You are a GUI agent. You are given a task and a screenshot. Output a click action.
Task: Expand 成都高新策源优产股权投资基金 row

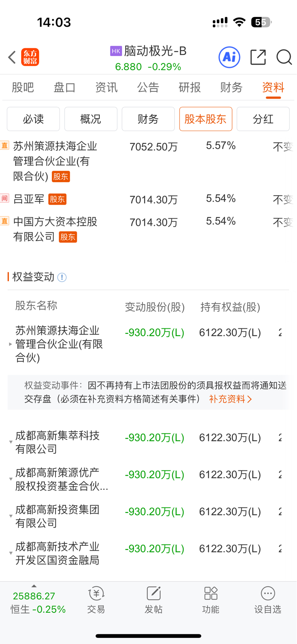click(10, 479)
